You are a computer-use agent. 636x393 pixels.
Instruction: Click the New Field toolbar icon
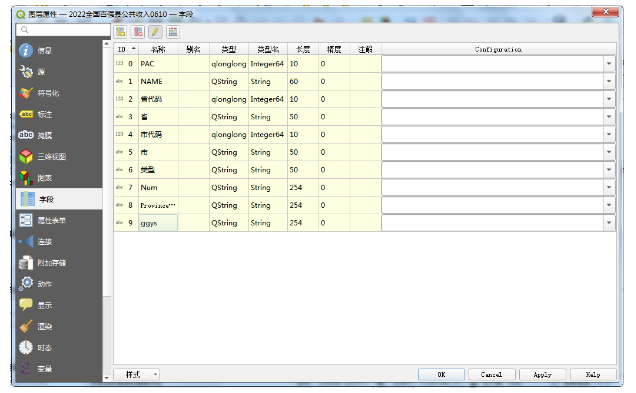point(120,32)
